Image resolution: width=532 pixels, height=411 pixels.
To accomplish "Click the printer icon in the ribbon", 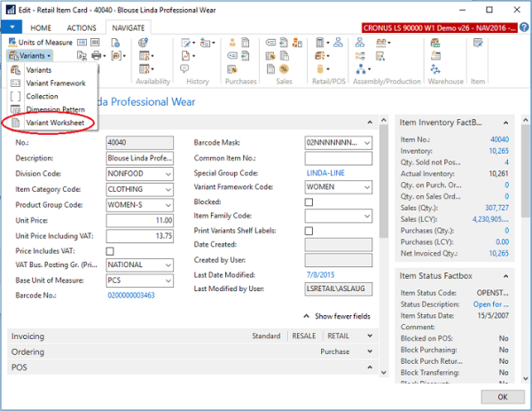I will pos(97,55).
